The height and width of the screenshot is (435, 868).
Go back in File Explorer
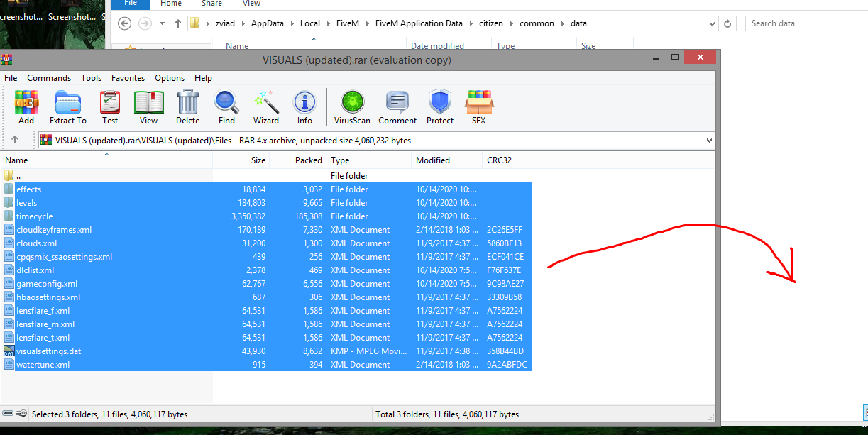tap(125, 23)
